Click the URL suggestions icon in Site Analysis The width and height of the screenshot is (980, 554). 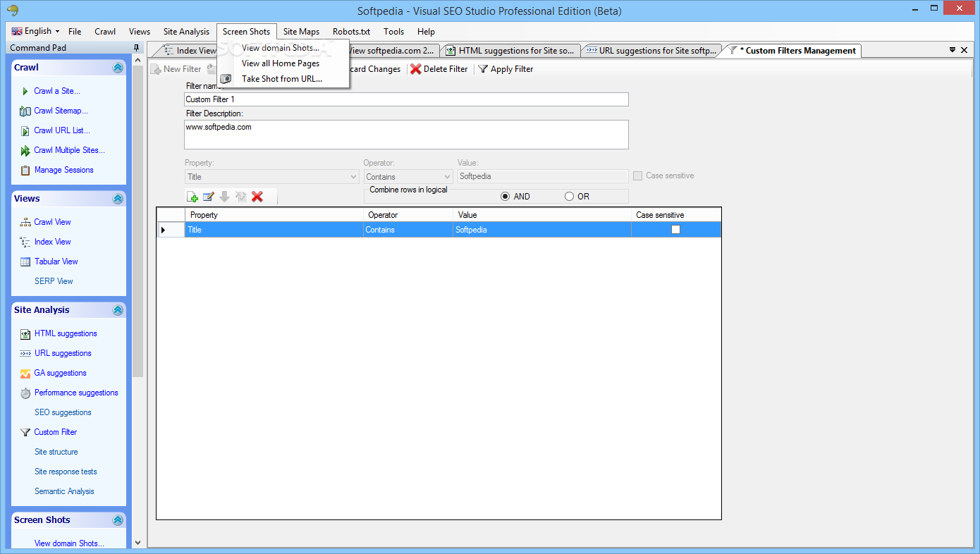(25, 353)
